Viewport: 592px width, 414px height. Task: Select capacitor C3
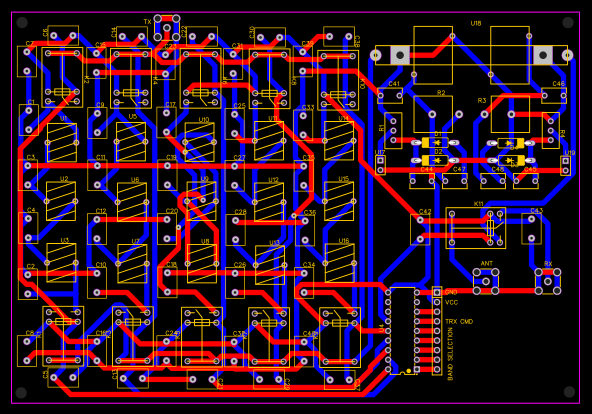[x=28, y=175]
